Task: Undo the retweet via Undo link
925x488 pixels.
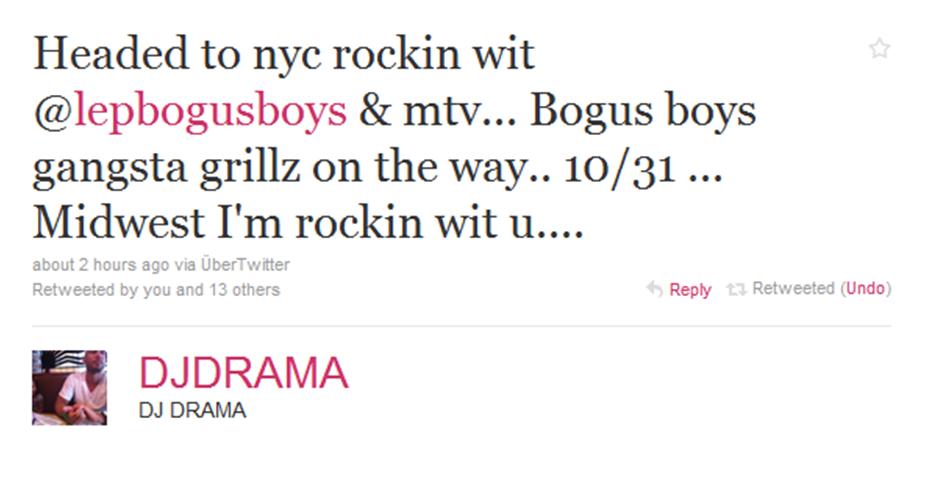Action: [x=866, y=289]
